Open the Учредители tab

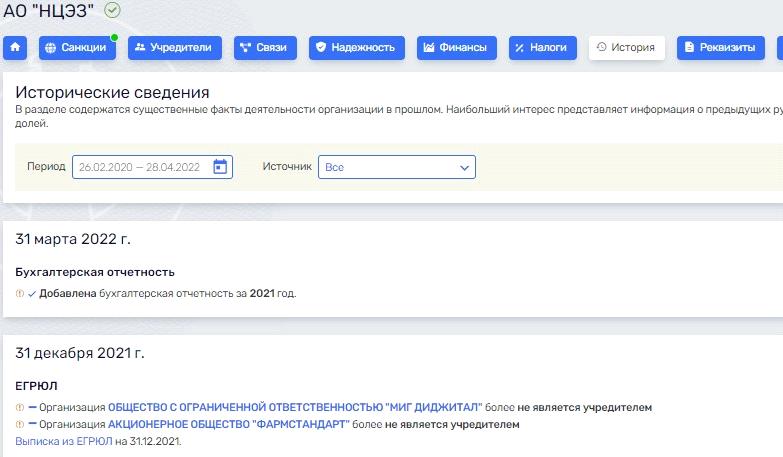pyautogui.click(x=175, y=47)
